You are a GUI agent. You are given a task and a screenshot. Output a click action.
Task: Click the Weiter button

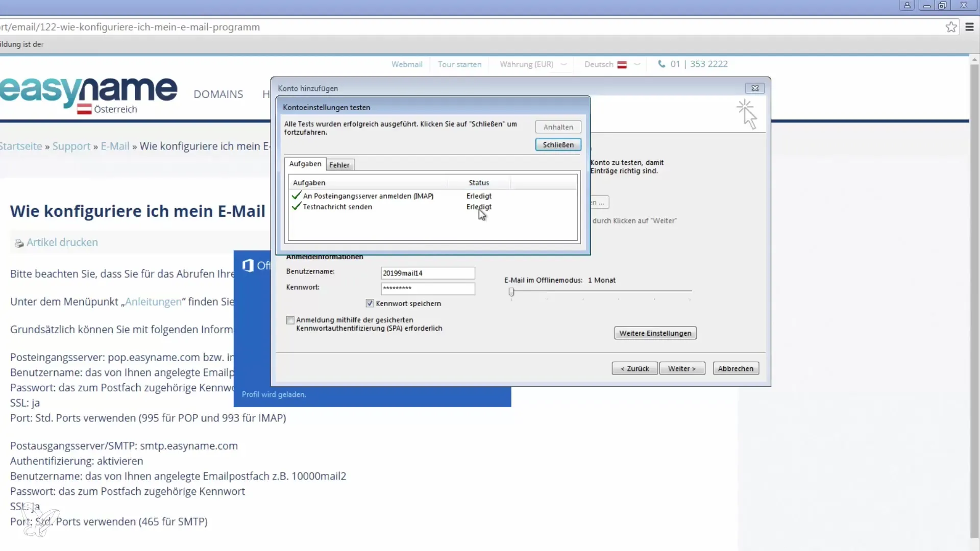pos(682,368)
